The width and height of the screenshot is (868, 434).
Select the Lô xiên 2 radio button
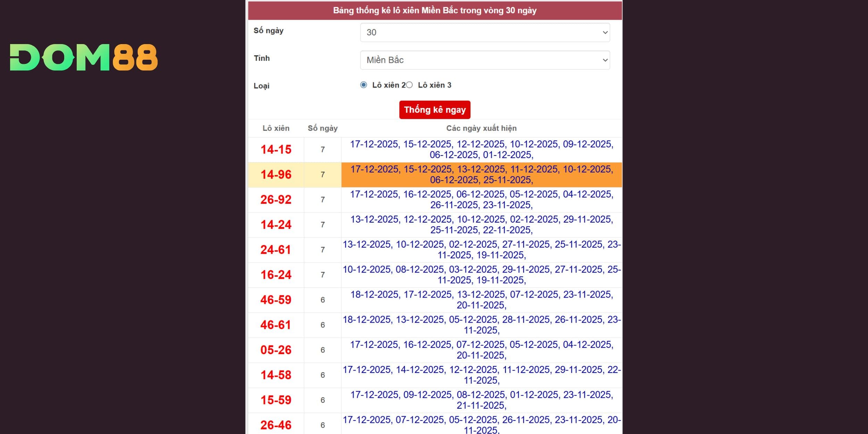(x=364, y=85)
